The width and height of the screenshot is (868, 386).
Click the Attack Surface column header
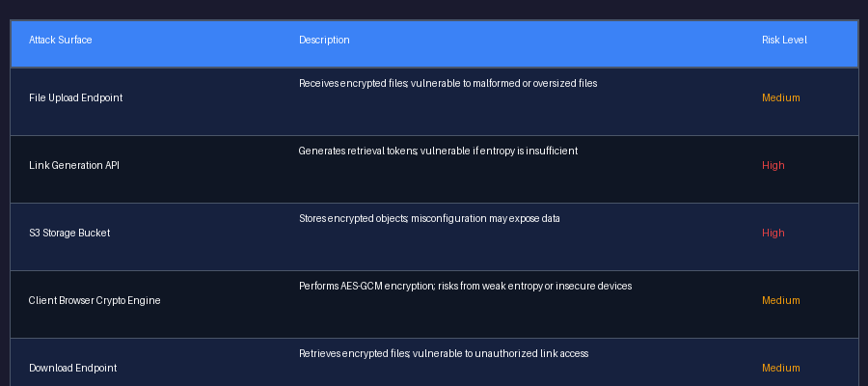pyautogui.click(x=61, y=40)
